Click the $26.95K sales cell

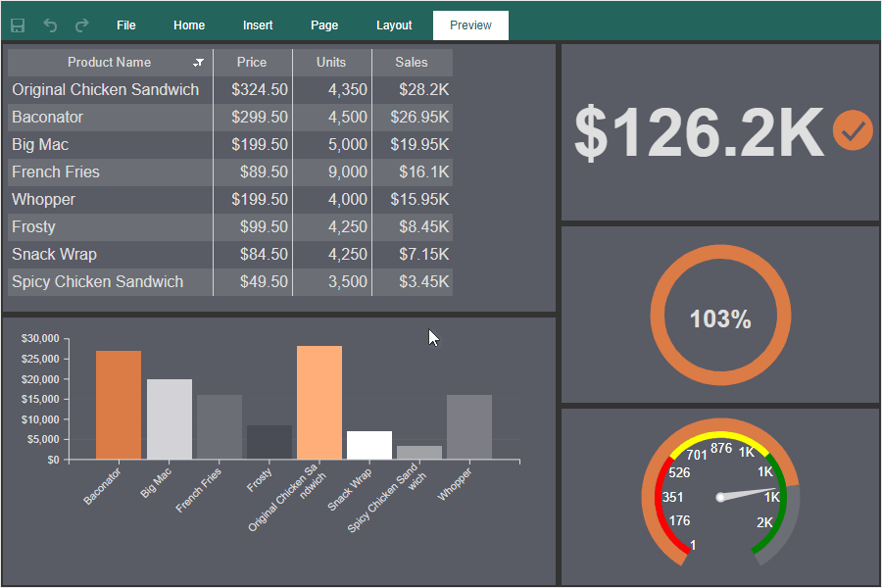(413, 117)
